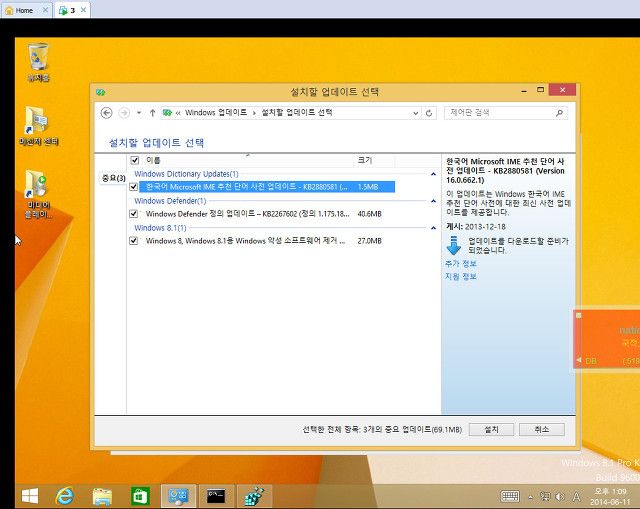This screenshot has height=509, width=640.
Task: Open the 지원 정보 link
Action: (x=461, y=277)
